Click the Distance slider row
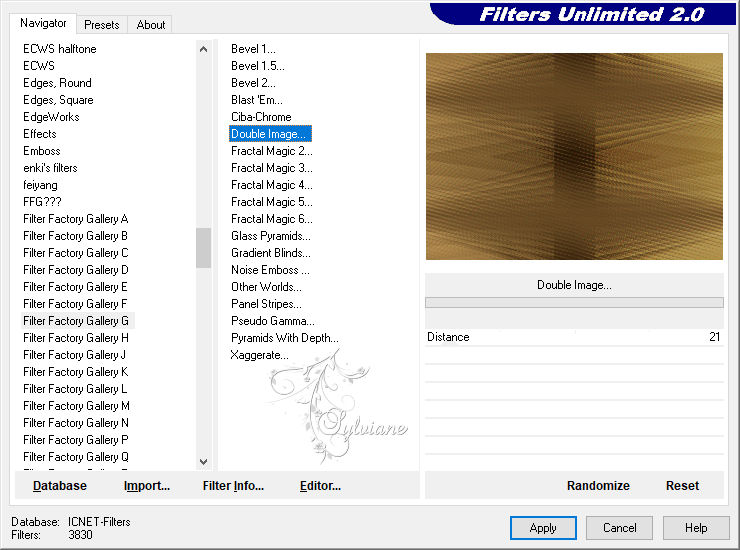 tap(574, 337)
